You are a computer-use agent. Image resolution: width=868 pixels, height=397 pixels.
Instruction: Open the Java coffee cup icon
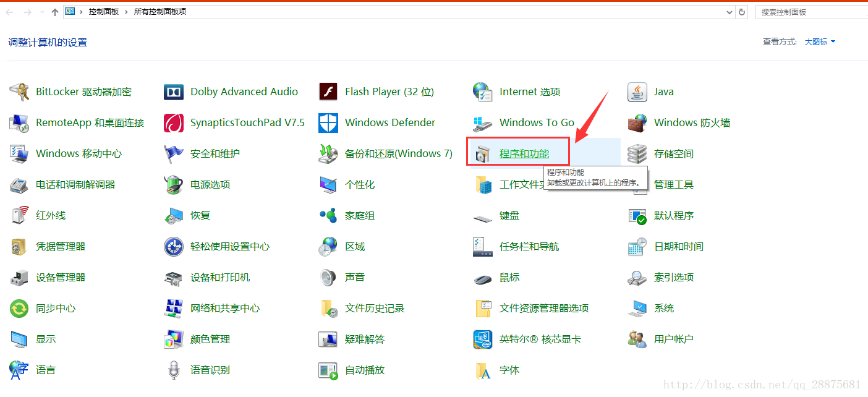click(637, 92)
